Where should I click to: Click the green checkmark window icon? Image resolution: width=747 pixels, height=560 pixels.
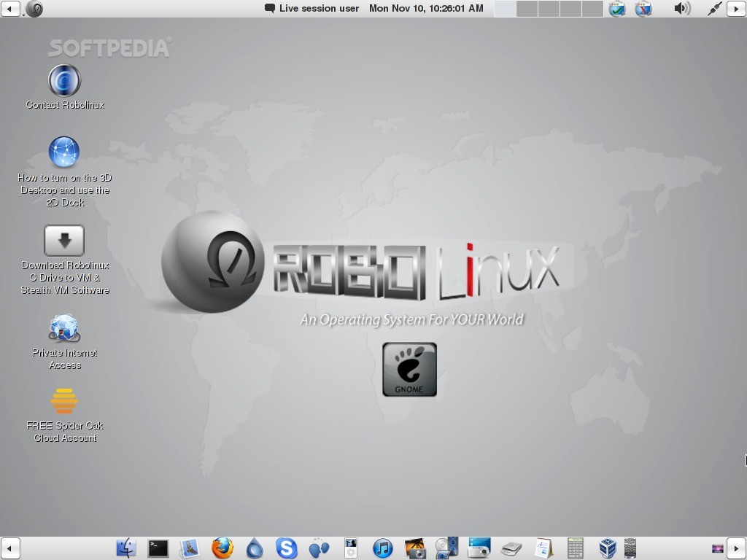click(x=617, y=9)
